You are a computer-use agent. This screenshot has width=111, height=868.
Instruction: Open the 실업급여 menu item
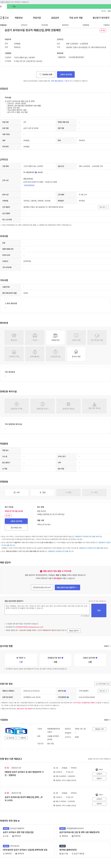click(55, 18)
